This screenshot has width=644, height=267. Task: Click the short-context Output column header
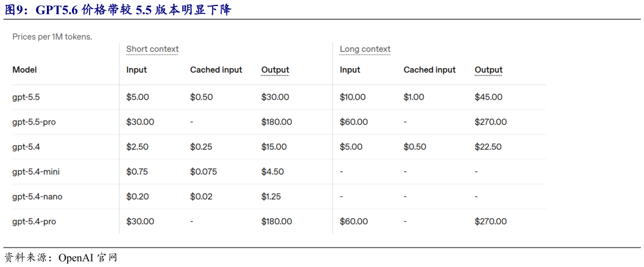tap(275, 70)
